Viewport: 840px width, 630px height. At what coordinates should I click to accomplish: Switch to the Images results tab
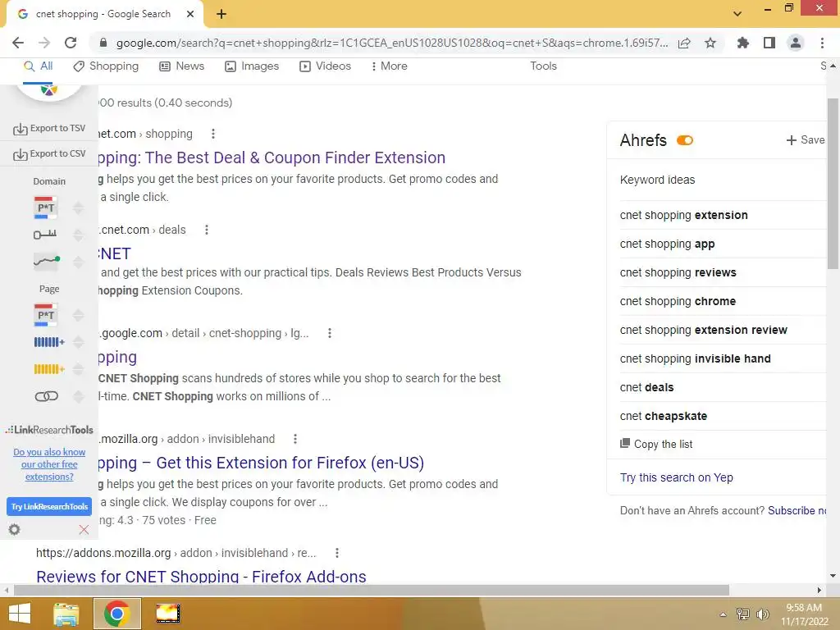252,66
